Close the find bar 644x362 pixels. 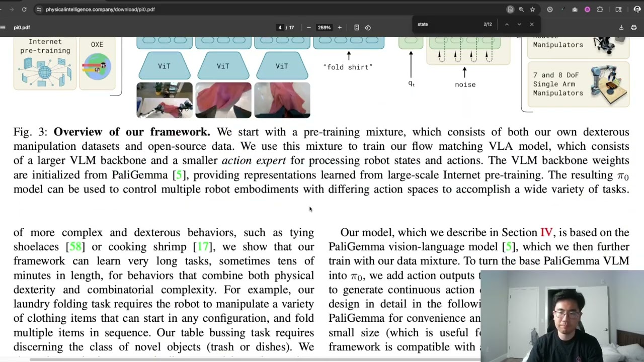(x=532, y=24)
